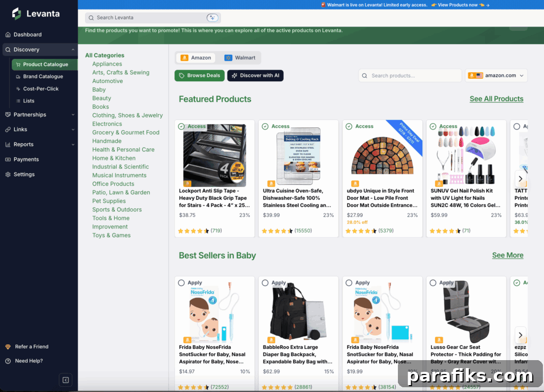
Task: Select the Toys & Games category
Action: tap(112, 235)
